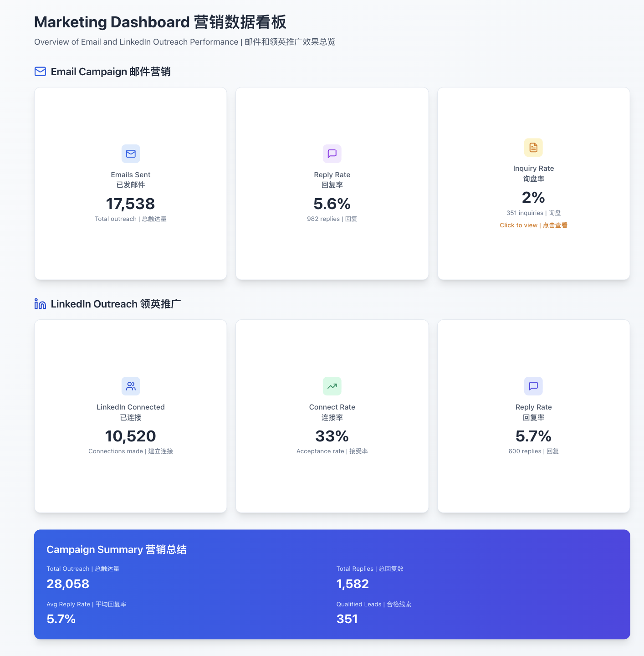Click the Qualified Leads 351 figure

tap(347, 619)
